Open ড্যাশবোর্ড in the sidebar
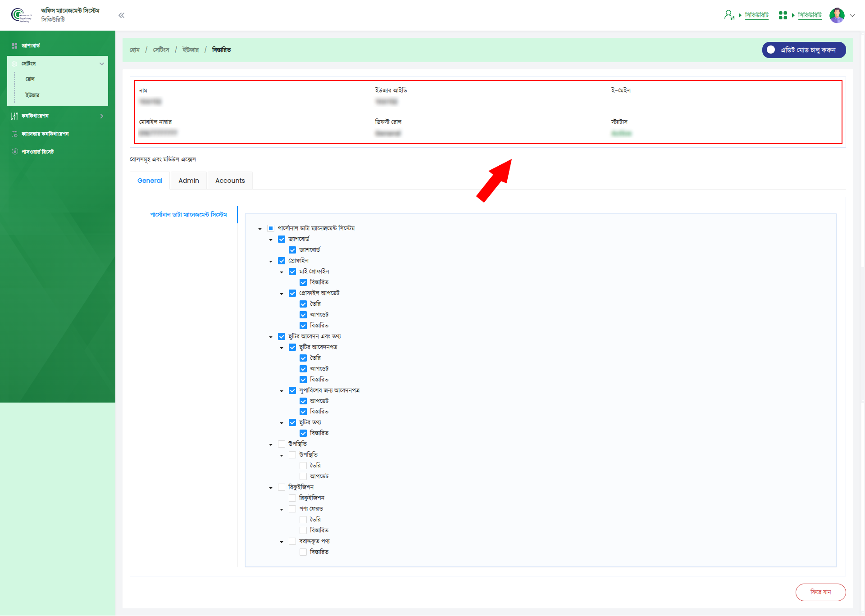This screenshot has height=616, width=865. coord(31,46)
